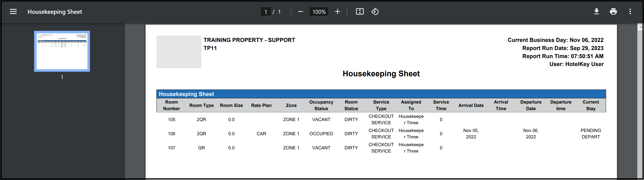Screen dimensions: 644x180
Task: Click room number 106 in the table
Action: point(171,134)
